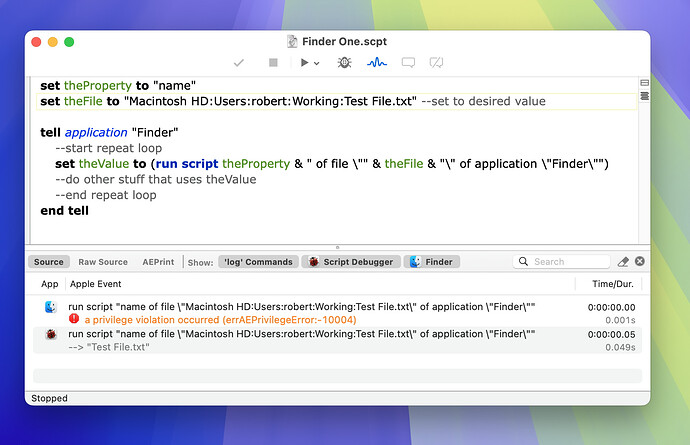690x445 pixels.
Task: Zoom the window with the green button
Action: (69, 42)
